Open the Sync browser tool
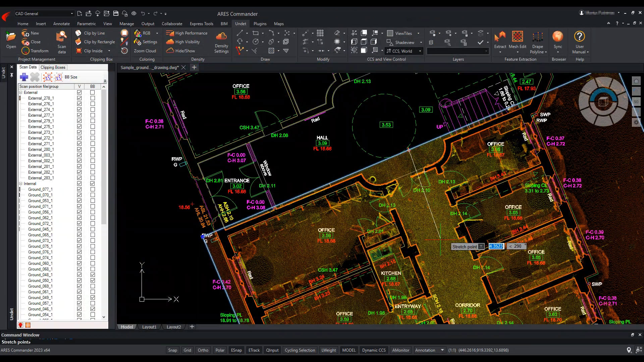The height and width of the screenshot is (362, 644). tap(558, 40)
